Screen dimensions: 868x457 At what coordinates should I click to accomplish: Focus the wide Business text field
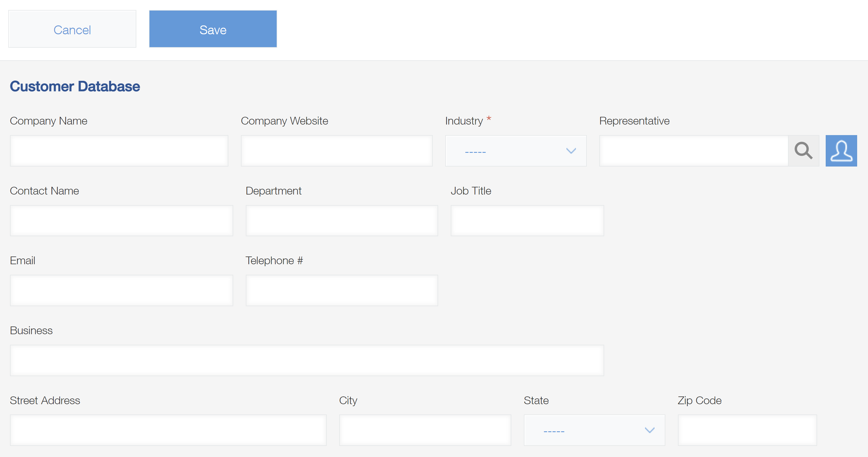(x=307, y=360)
